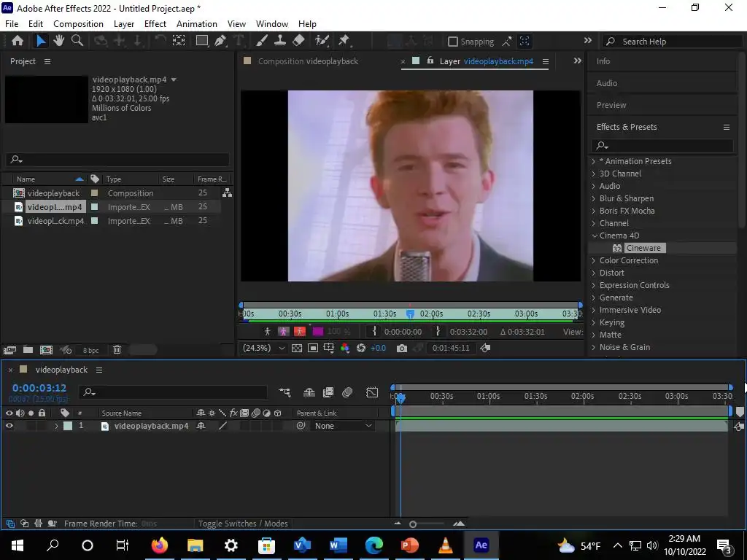Image resolution: width=747 pixels, height=560 pixels.
Task: Select the Zoom magnifier tool
Action: (x=77, y=41)
